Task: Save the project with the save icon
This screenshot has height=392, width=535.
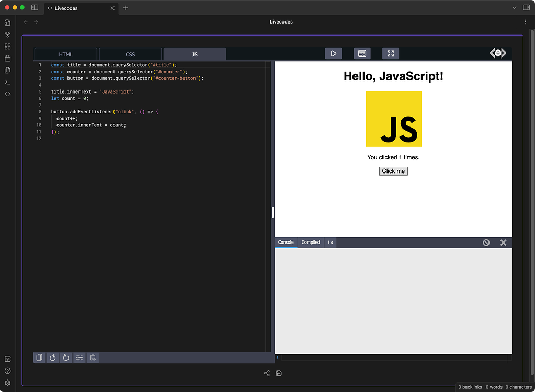Action: (x=279, y=373)
